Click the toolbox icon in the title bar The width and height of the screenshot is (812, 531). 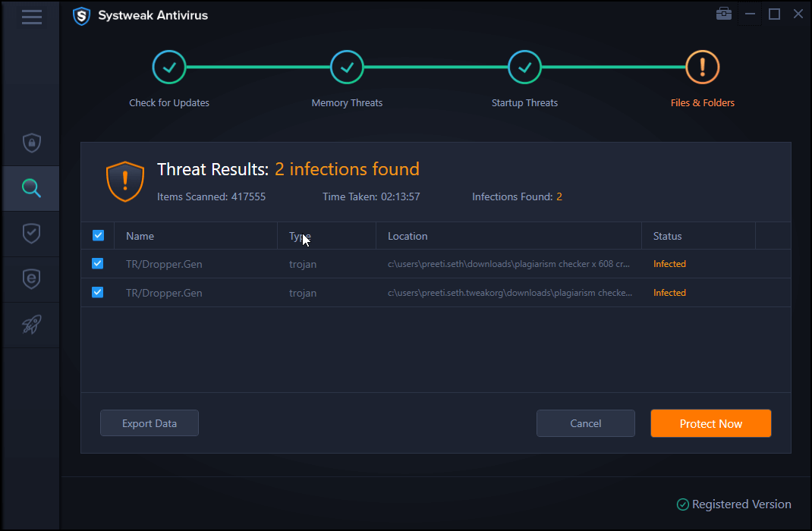point(723,13)
